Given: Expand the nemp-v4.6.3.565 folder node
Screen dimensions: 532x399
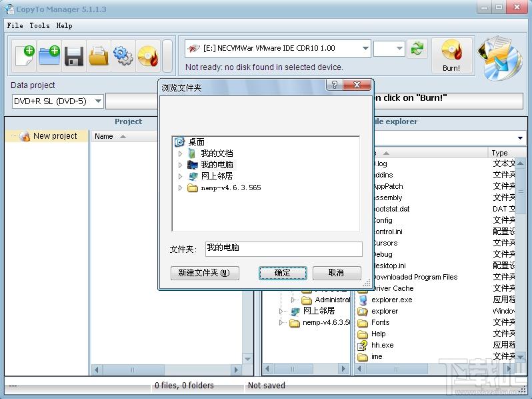Looking at the screenshot, I should 180,187.
